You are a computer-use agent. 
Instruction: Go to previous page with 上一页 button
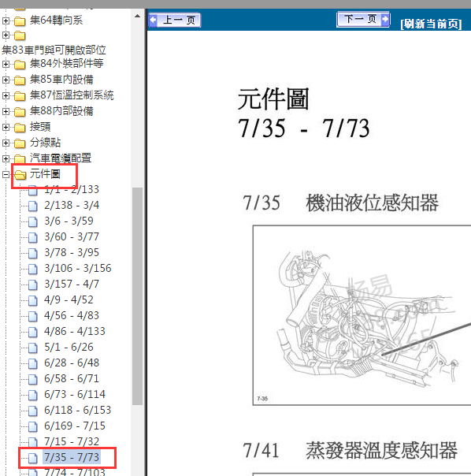click(175, 20)
